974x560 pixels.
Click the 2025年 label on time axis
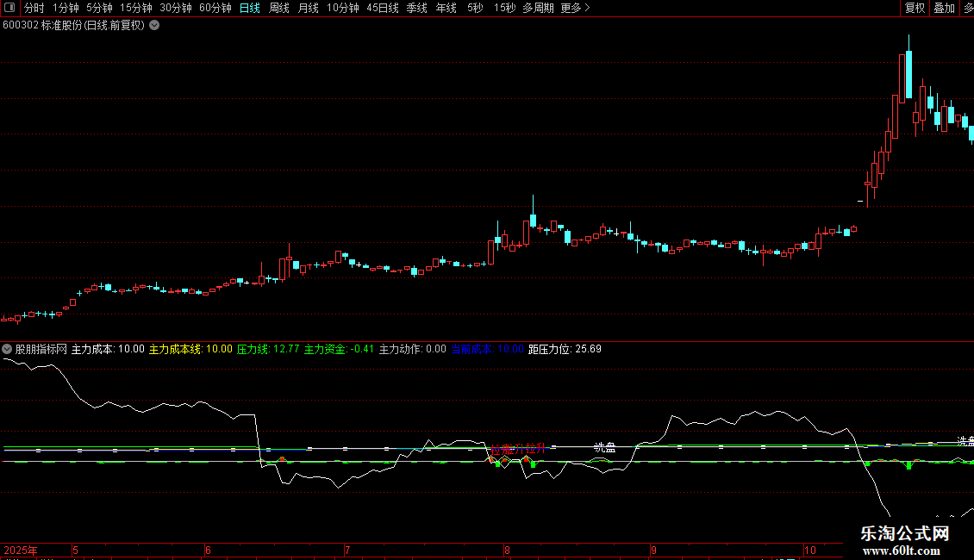(21, 550)
